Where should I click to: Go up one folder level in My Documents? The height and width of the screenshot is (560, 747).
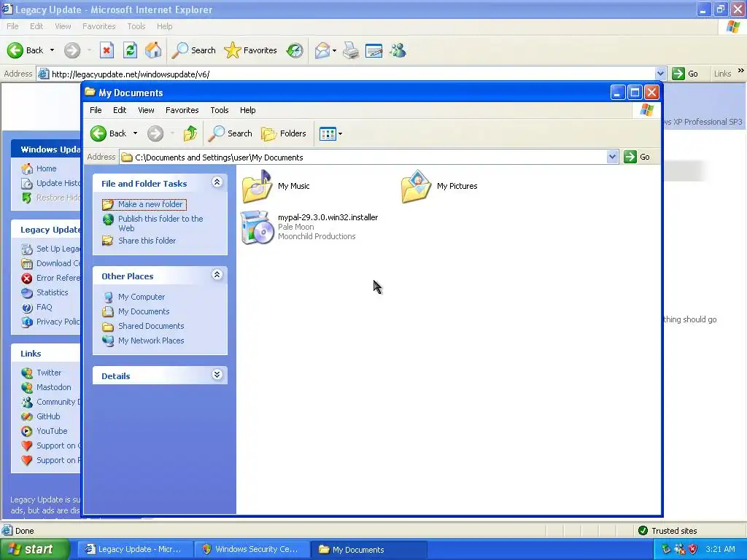click(x=190, y=133)
